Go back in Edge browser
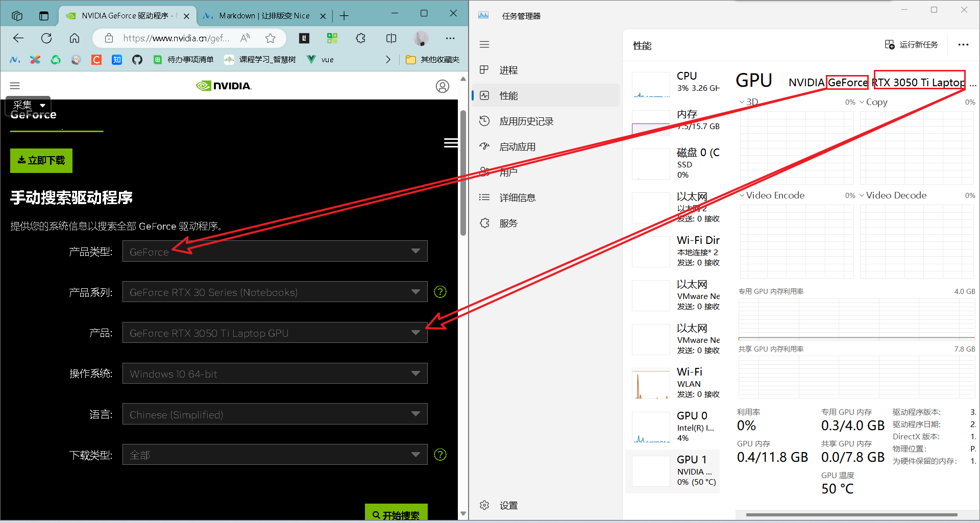This screenshot has height=523, width=980. click(18, 38)
